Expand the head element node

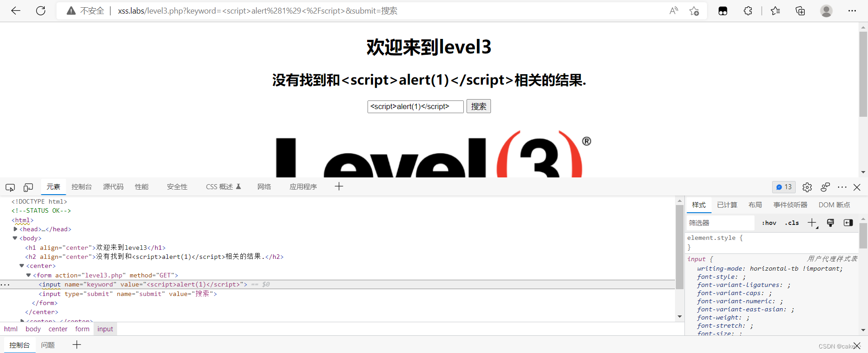(x=15, y=229)
